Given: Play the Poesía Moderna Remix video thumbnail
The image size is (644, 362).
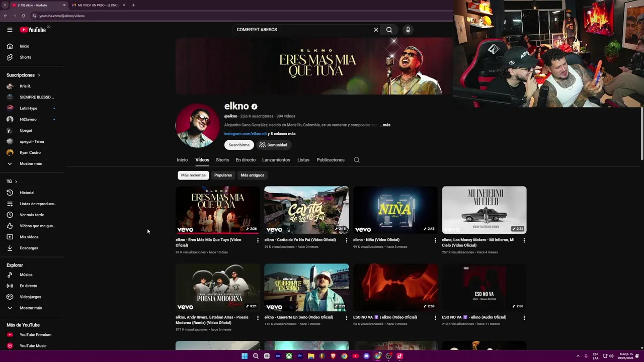Looking at the screenshot, I should 217,288.
